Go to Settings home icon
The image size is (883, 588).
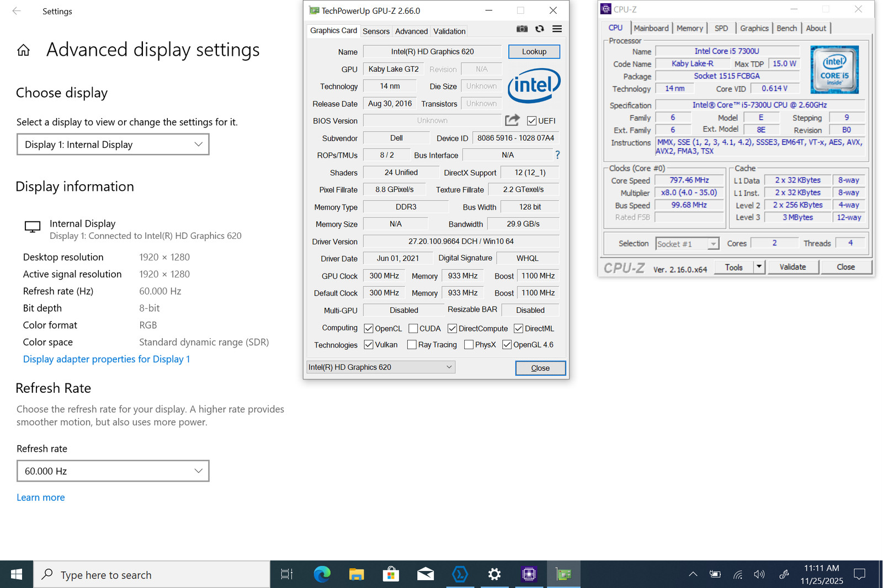pyautogui.click(x=23, y=51)
